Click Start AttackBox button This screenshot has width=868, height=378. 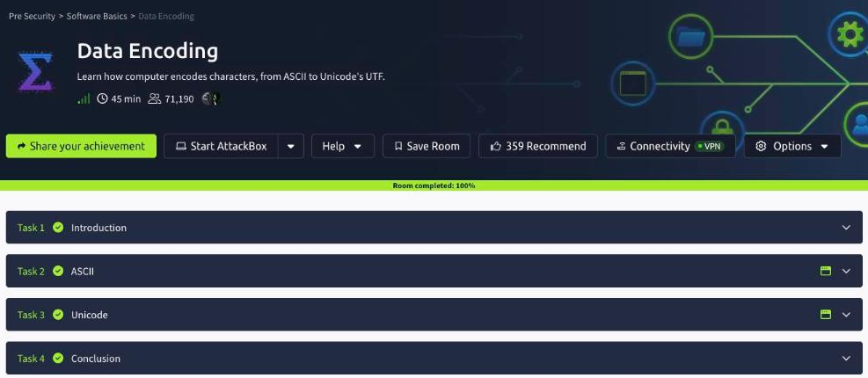[x=221, y=146]
